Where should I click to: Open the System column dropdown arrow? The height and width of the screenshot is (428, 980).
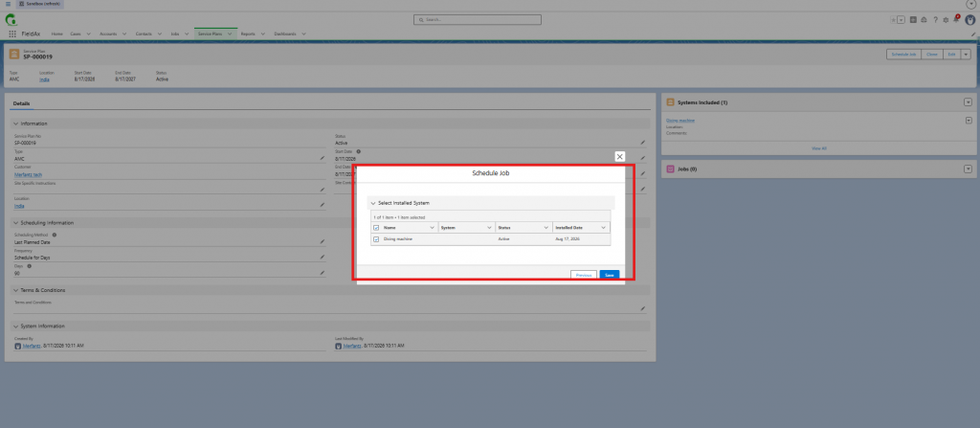[x=489, y=228]
